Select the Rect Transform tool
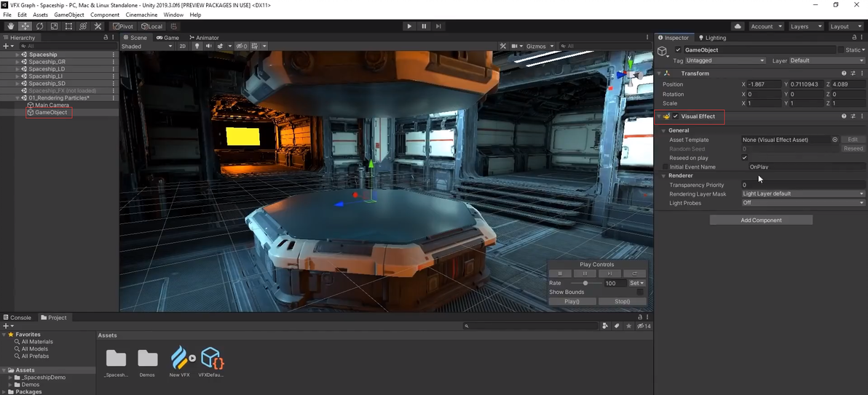This screenshot has width=868, height=395. pos(68,26)
